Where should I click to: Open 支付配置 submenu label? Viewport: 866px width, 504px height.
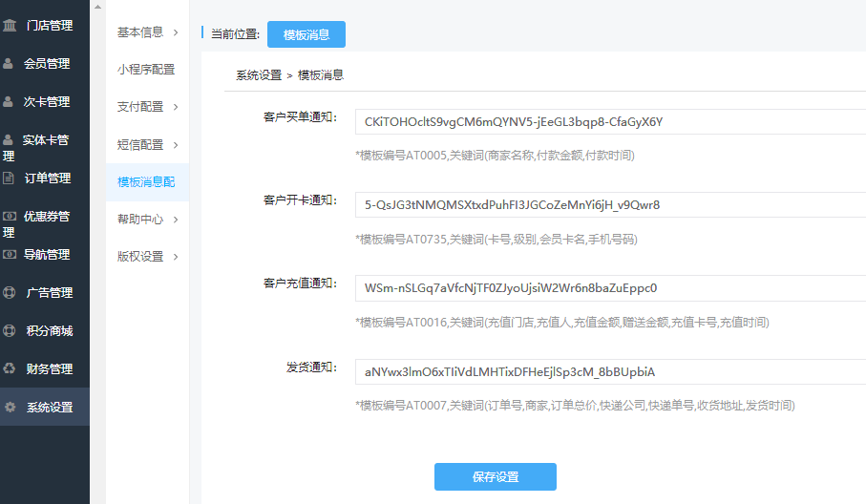click(140, 107)
